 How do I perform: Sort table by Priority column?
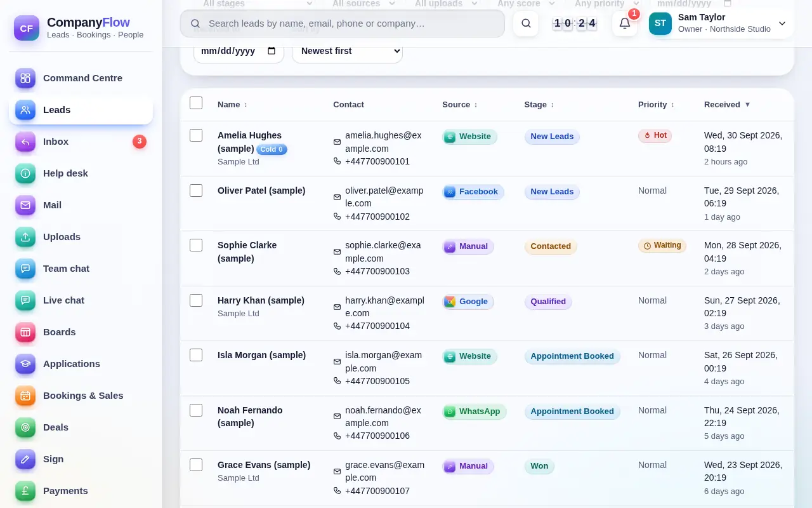[x=656, y=105]
